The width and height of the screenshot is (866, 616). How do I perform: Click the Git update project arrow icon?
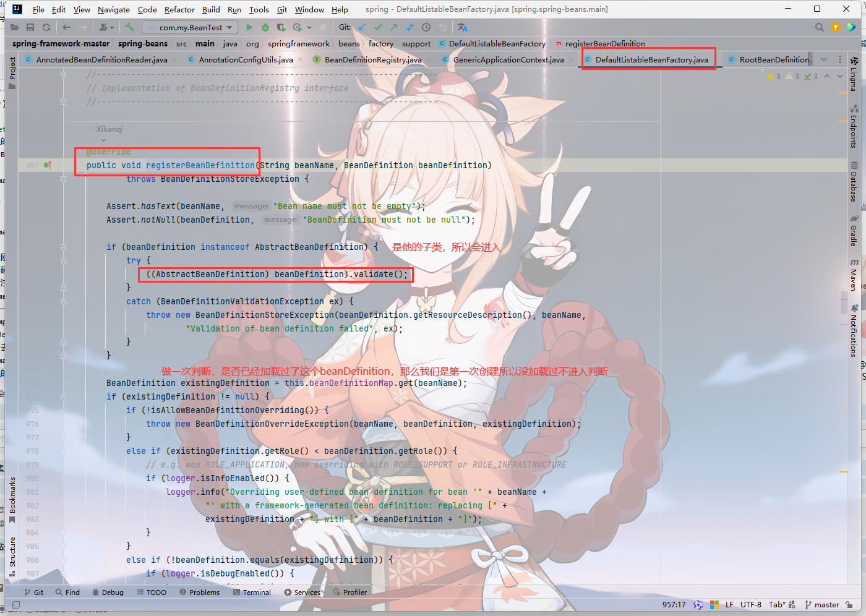click(x=362, y=27)
